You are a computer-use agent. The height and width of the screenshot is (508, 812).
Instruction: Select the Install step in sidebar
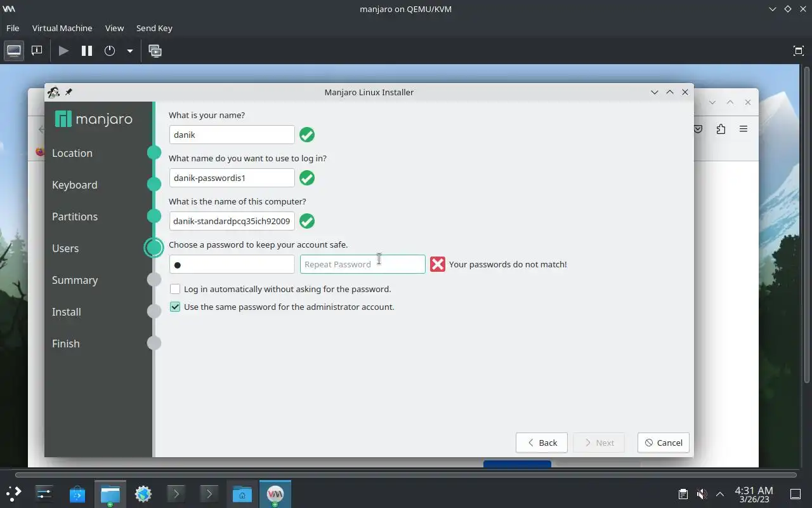67,312
